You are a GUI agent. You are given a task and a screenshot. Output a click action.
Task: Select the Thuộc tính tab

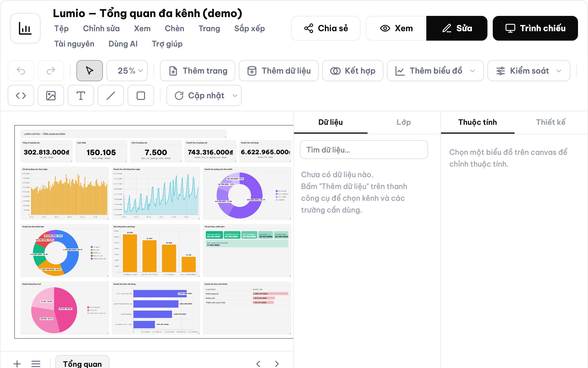point(477,122)
